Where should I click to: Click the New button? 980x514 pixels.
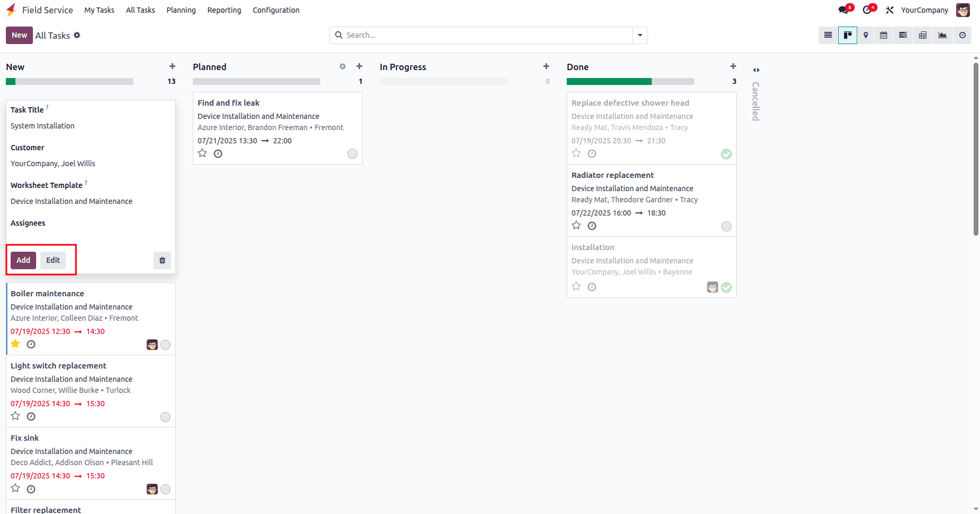pos(19,35)
